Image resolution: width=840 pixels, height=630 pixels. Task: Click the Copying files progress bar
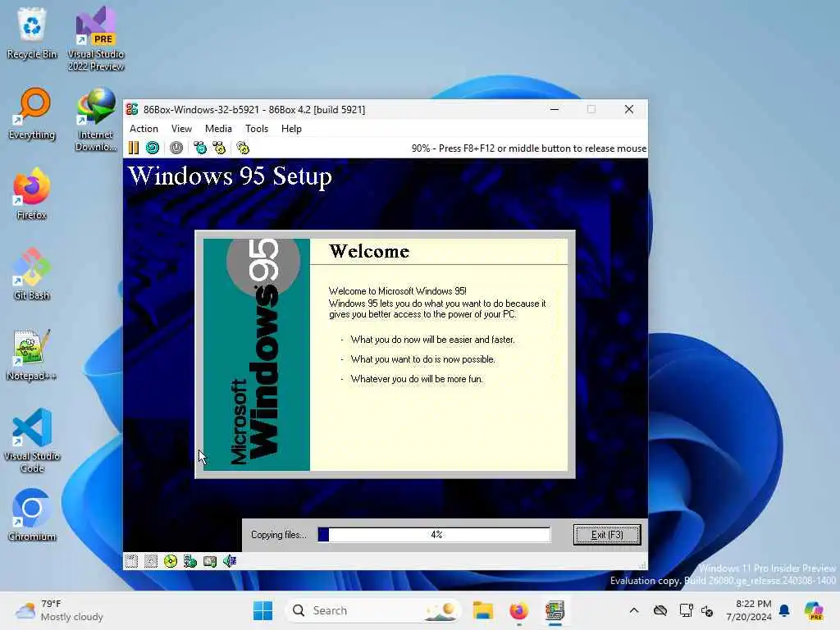(434, 535)
